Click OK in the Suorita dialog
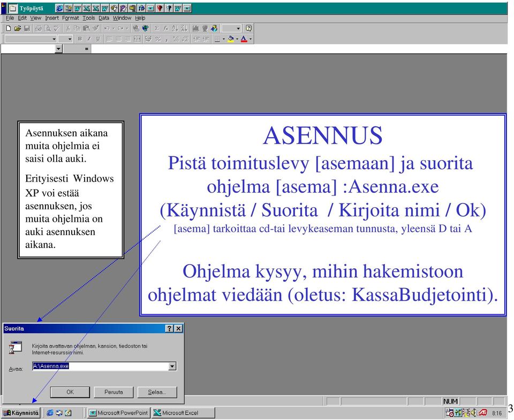 (70, 392)
